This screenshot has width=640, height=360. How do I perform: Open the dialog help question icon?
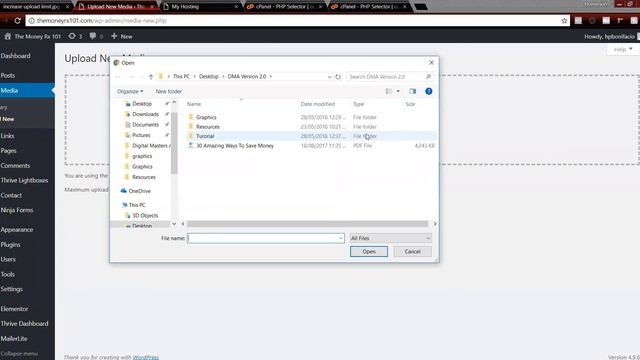click(x=429, y=91)
